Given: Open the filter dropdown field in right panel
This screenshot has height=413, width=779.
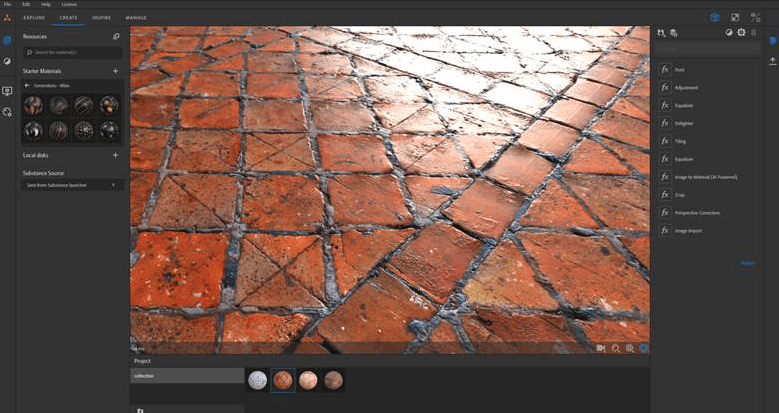Looking at the screenshot, I should tap(707, 49).
